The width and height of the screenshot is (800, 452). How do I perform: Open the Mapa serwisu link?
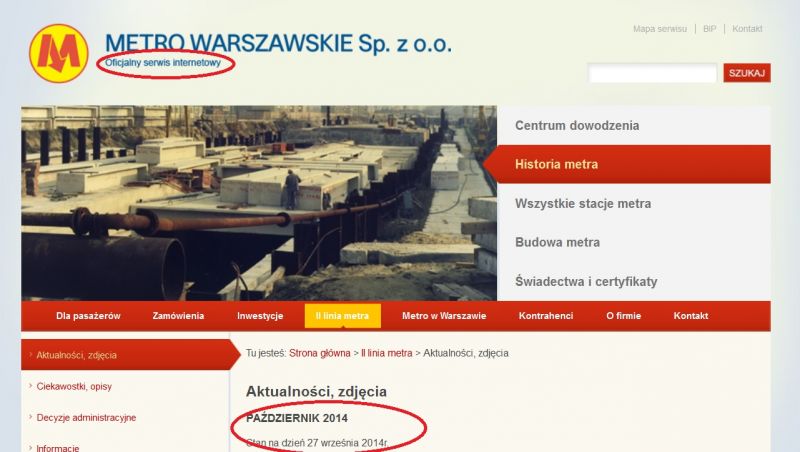pyautogui.click(x=660, y=29)
